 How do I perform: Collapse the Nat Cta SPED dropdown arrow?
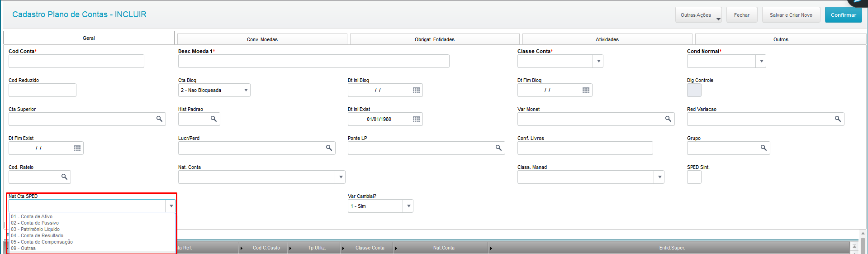[x=171, y=206]
